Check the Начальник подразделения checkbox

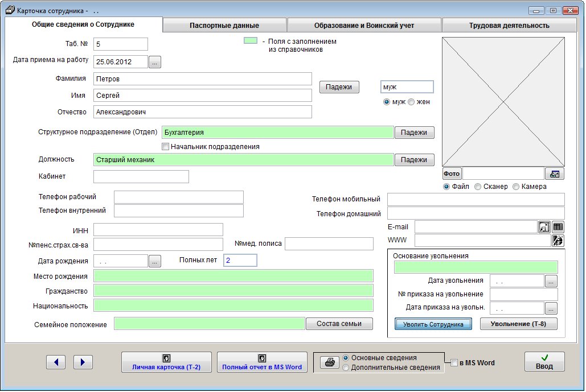(x=166, y=147)
